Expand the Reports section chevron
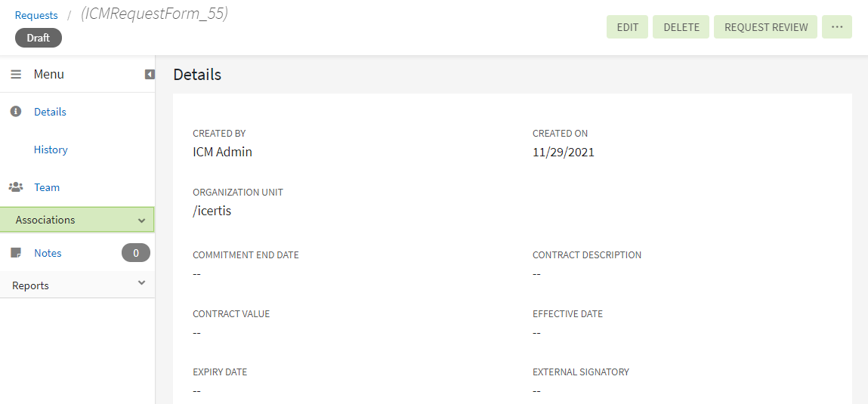 click(142, 282)
